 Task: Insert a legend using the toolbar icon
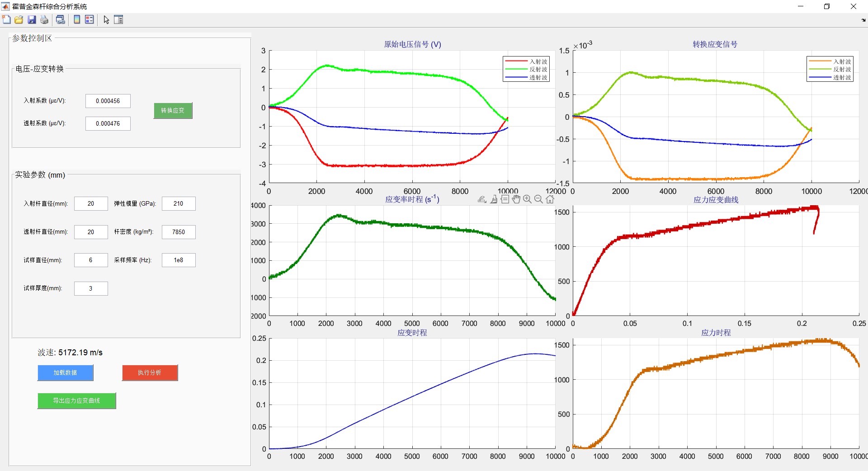(x=90, y=19)
